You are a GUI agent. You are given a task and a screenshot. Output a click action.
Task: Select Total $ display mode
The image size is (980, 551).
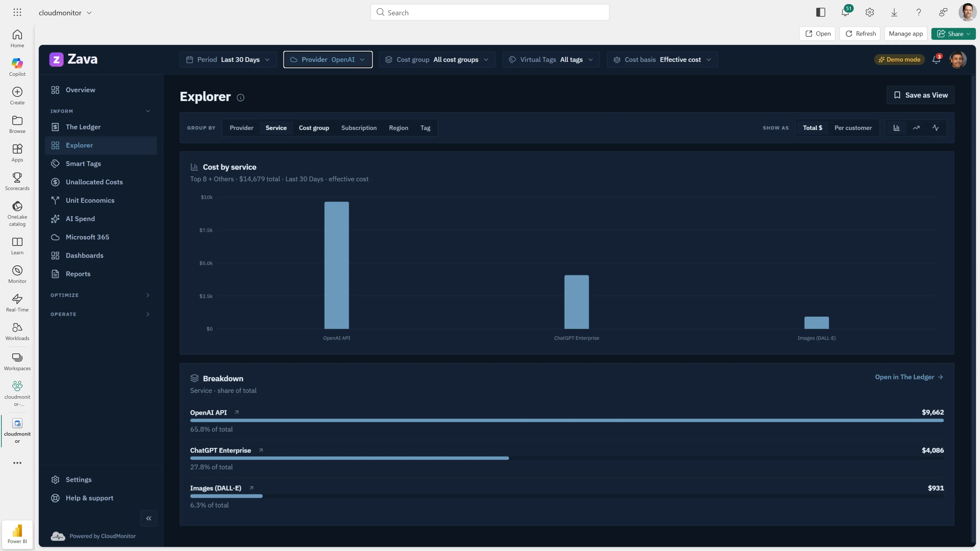(x=813, y=128)
